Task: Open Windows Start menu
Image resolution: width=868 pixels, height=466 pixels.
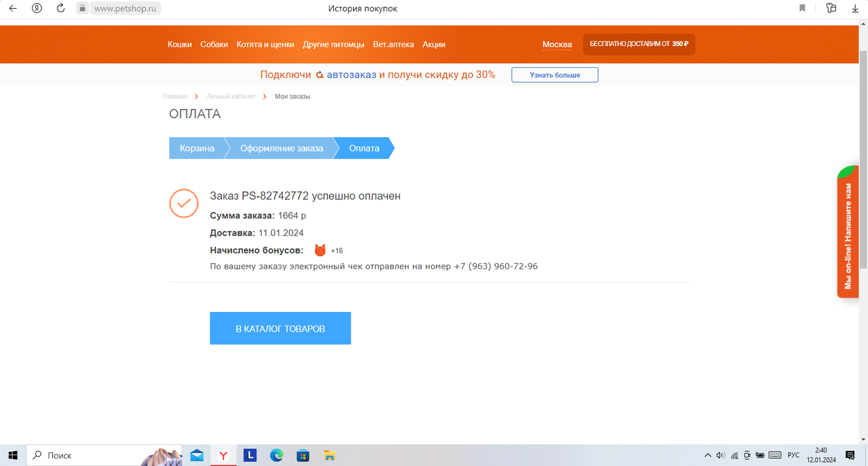Action: [x=12, y=455]
